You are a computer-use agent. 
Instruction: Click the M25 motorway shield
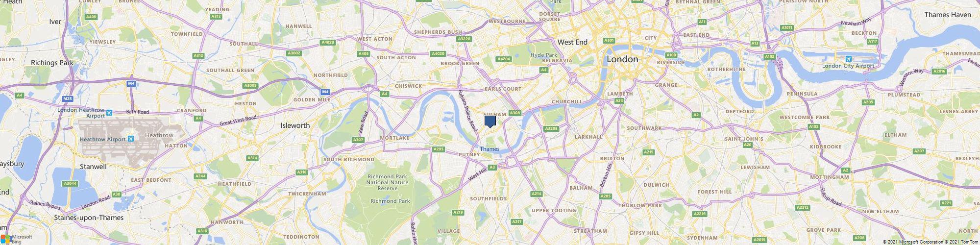coord(68,98)
